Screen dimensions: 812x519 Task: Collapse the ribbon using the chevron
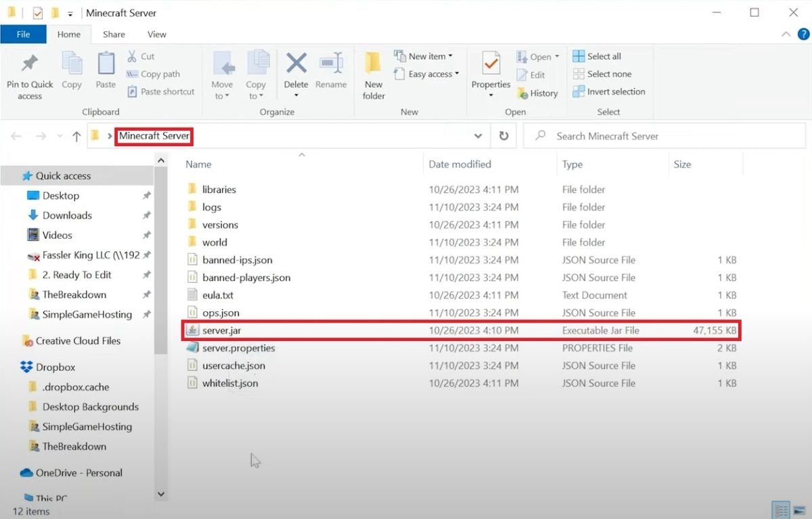[x=786, y=34]
